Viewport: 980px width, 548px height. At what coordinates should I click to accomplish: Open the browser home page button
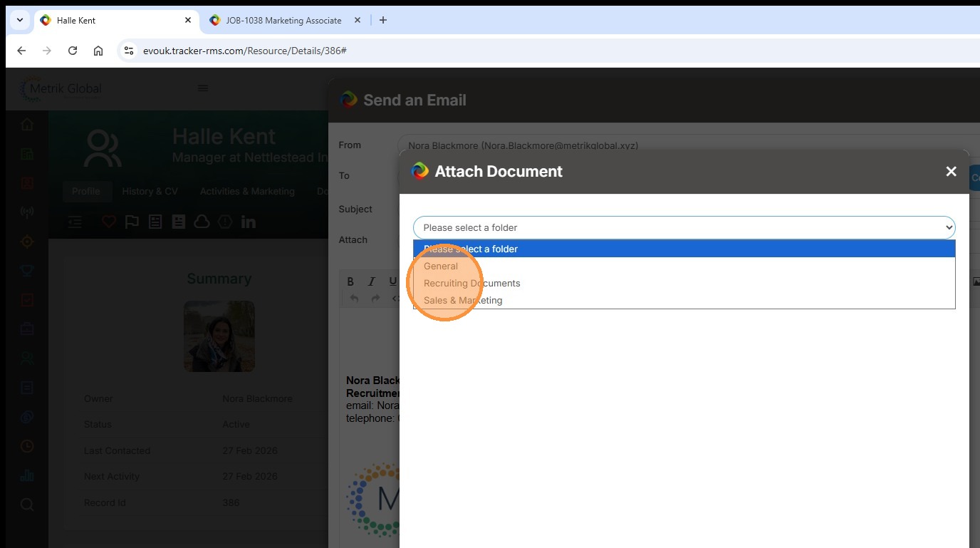(x=98, y=51)
